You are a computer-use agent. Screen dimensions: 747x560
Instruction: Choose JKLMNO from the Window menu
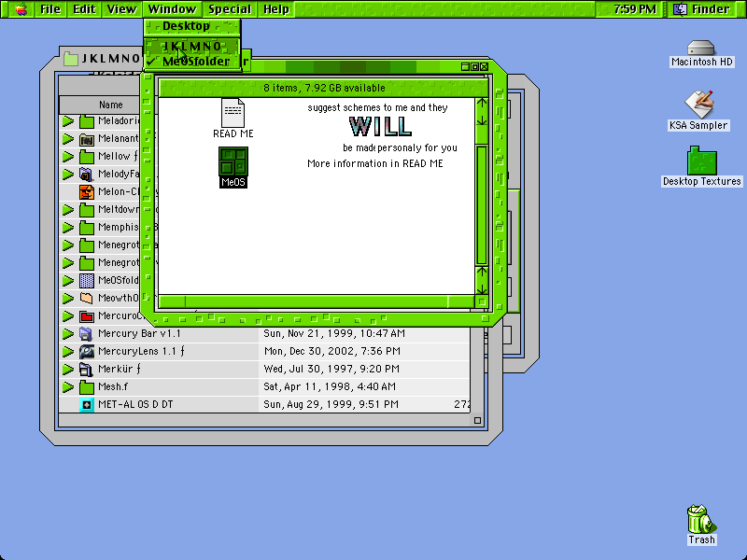[x=191, y=46]
